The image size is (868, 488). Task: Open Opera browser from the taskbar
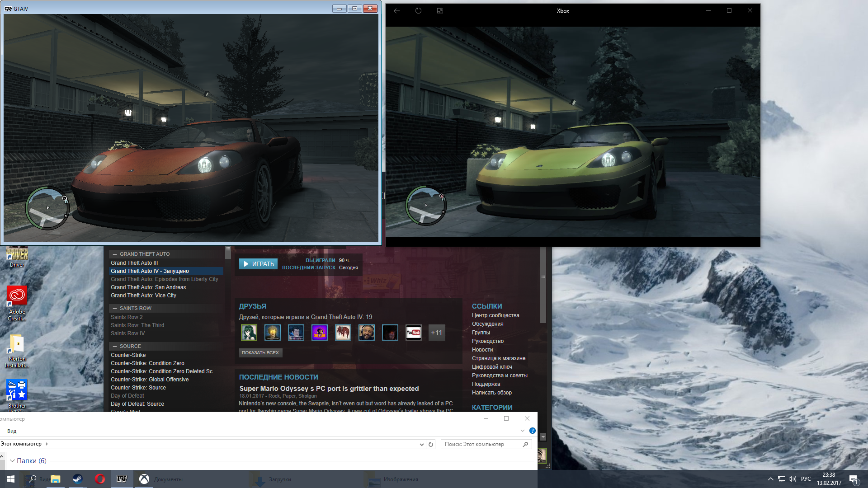(100, 479)
